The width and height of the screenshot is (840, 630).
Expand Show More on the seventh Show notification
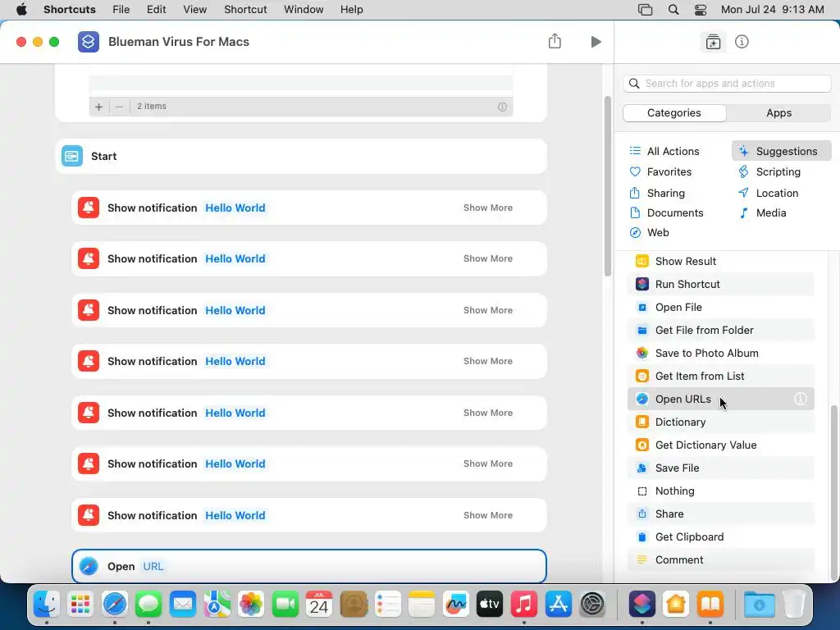(487, 515)
